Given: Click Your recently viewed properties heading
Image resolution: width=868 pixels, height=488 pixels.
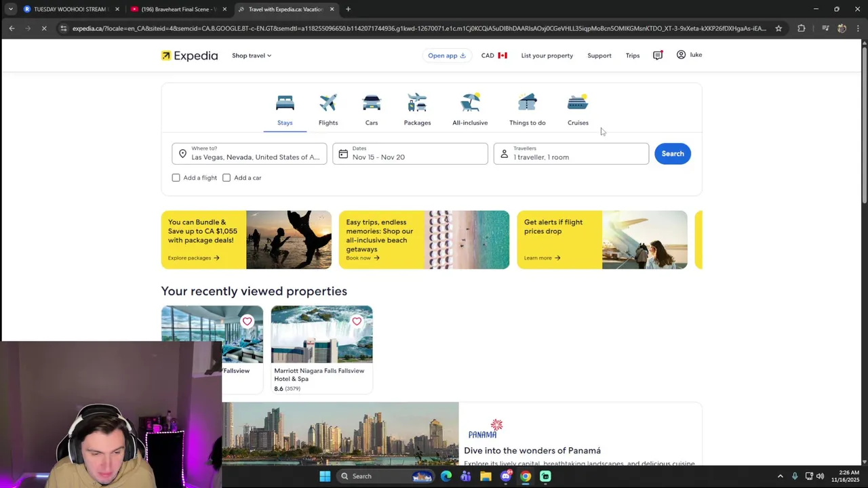Looking at the screenshot, I should click(x=254, y=291).
